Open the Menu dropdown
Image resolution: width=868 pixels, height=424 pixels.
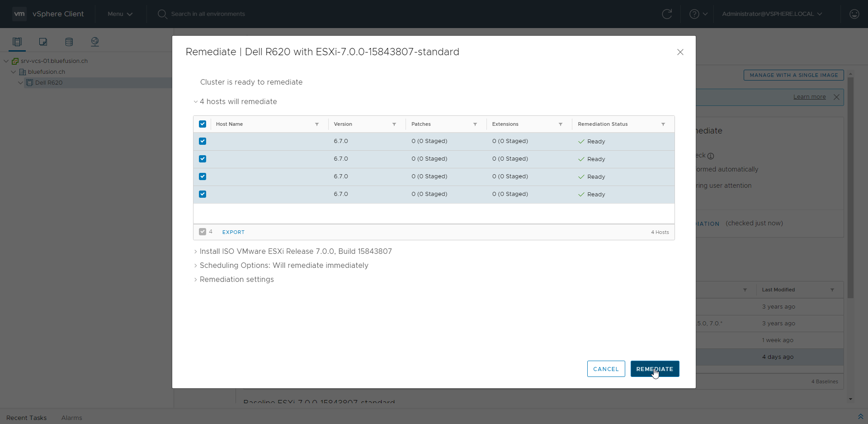coord(120,14)
